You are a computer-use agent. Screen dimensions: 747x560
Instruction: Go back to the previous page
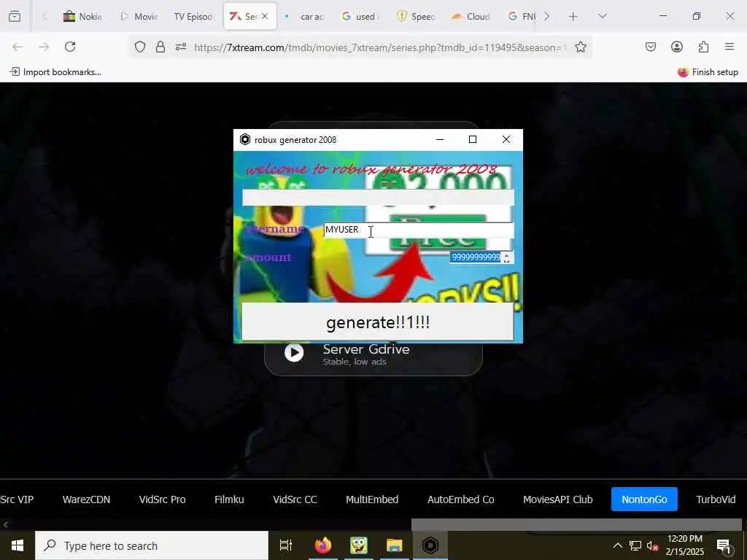coord(18,47)
